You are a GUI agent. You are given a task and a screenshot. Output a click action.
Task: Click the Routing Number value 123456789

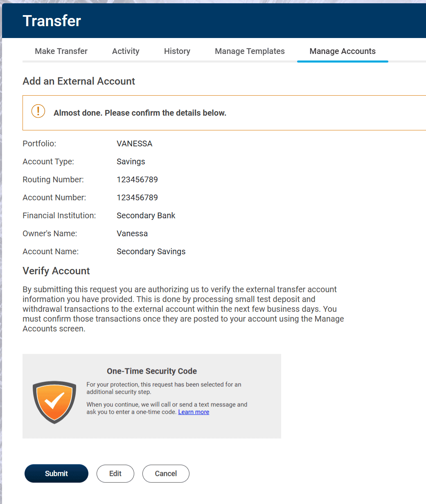click(x=137, y=179)
